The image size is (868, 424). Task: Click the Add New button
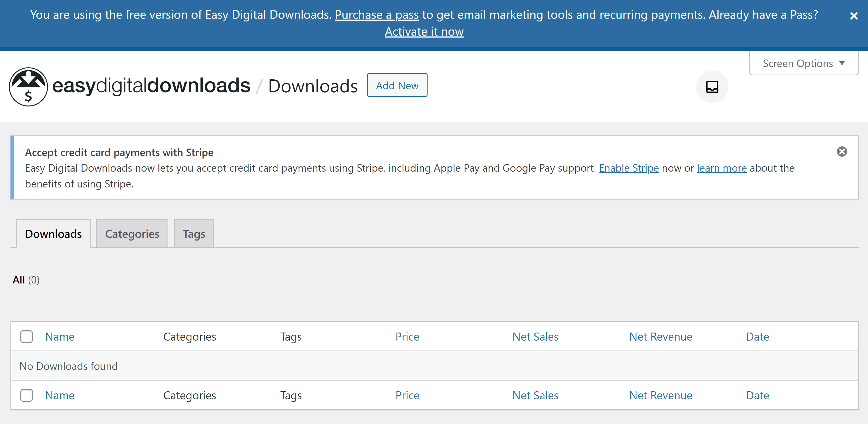397,85
